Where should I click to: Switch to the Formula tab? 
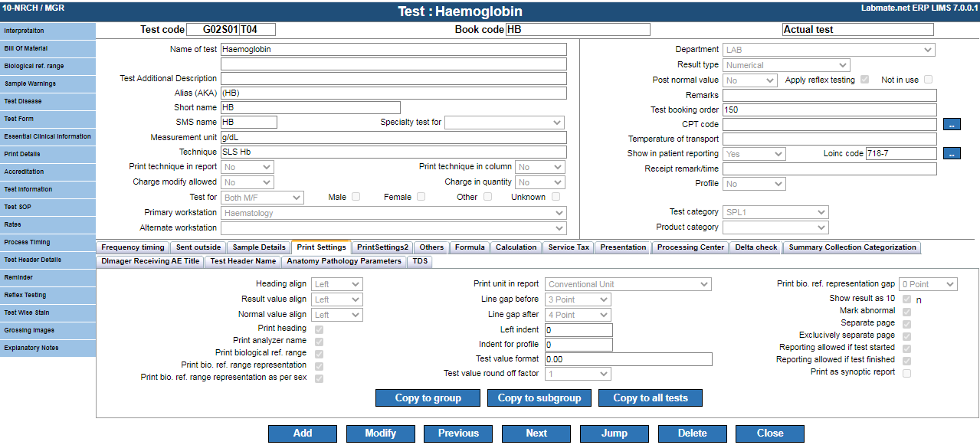pyautogui.click(x=470, y=247)
